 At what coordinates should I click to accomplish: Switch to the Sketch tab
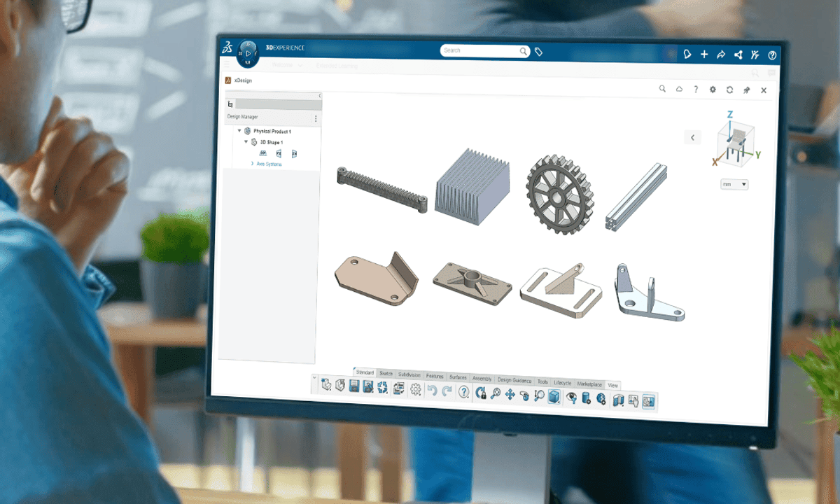386,373
